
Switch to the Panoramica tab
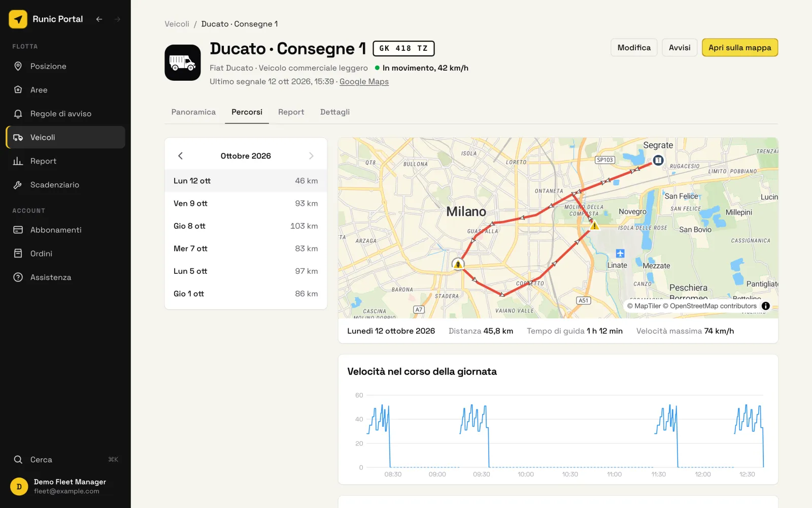[193, 112]
